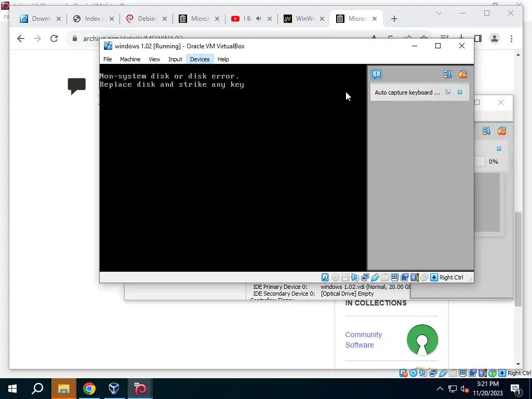532x399 pixels.
Task: Open the floppy indicator in windows 1.02 status bar
Action: (345, 277)
